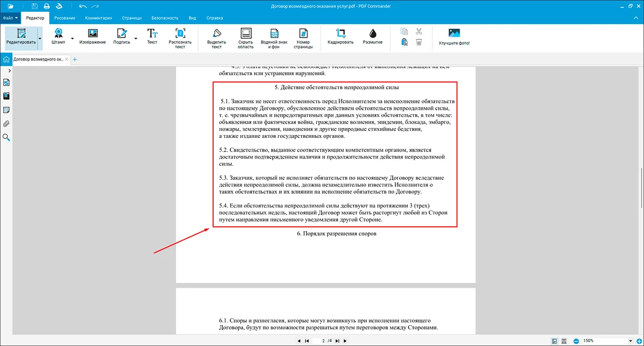Choose the Текст tool
This screenshot has height=346, width=644.
coord(152,37)
